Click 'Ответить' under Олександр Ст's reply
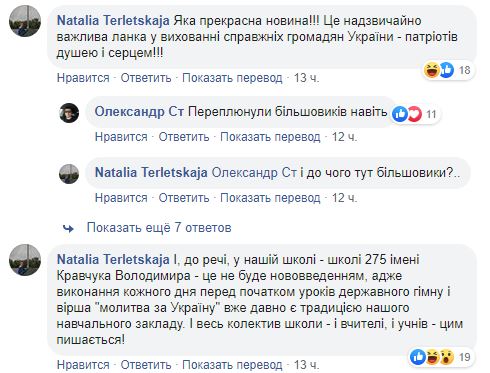The width and height of the screenshot is (490, 373). 184,137
